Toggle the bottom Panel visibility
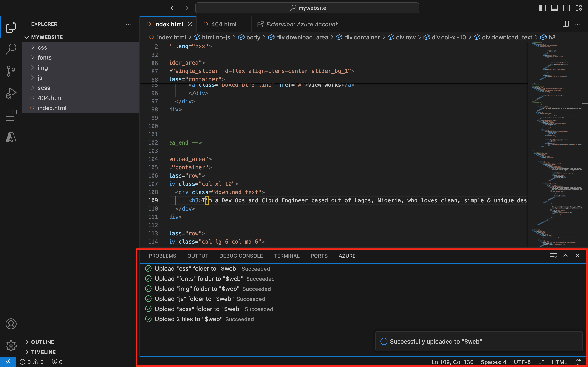Screen dimensions: 588x367 [x=554, y=8]
